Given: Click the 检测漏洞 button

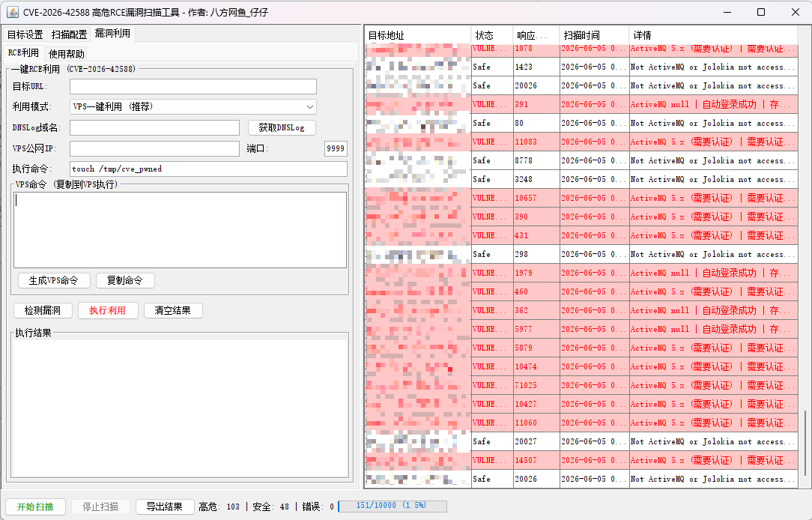Looking at the screenshot, I should pyautogui.click(x=43, y=311).
